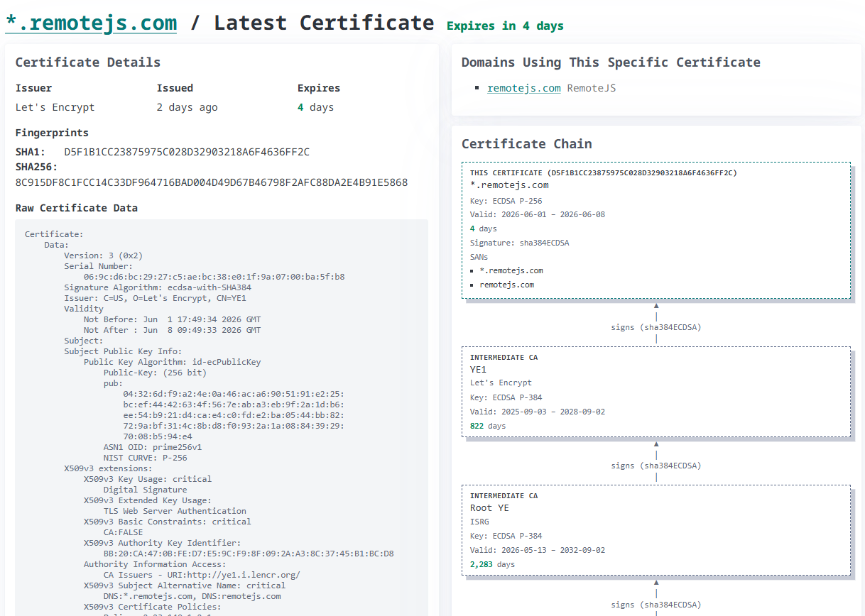Click 'Valid: 2026-06-01 – 2026-06-08' text
The width and height of the screenshot is (865, 616).
coord(538,214)
